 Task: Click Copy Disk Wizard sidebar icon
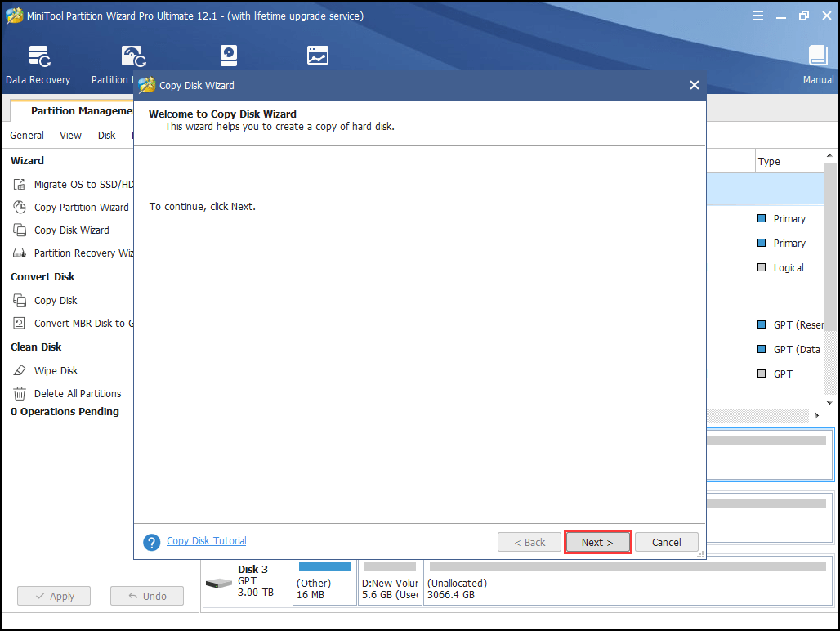tap(20, 230)
